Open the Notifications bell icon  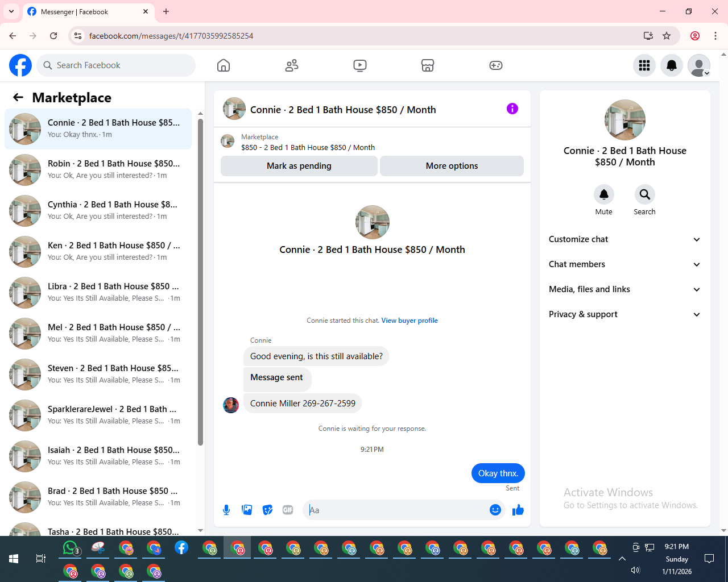click(x=672, y=65)
